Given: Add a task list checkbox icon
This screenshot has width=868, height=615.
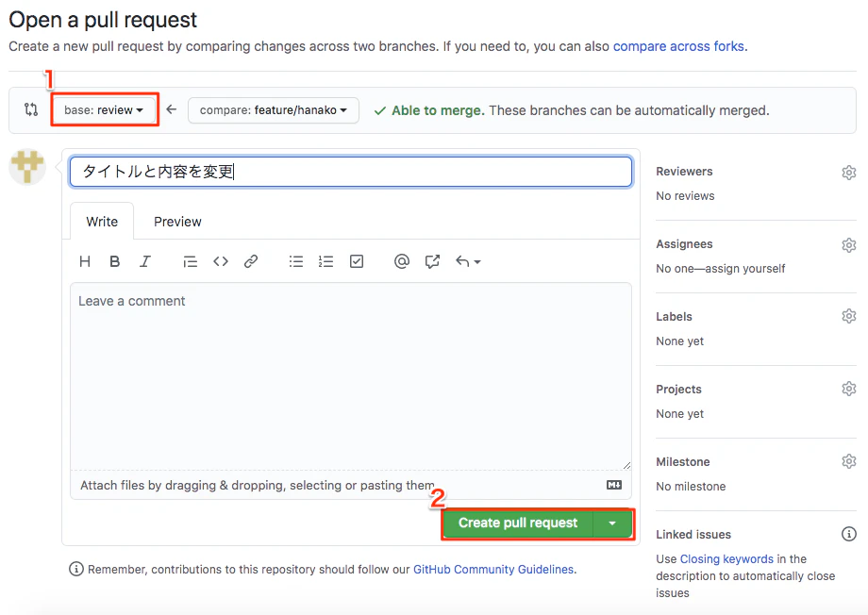Looking at the screenshot, I should [x=357, y=261].
